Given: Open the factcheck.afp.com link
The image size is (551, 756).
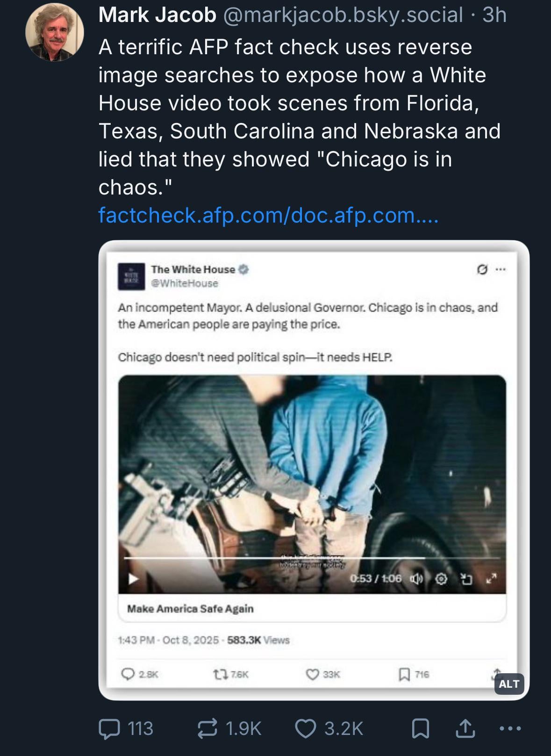Looking at the screenshot, I should pyautogui.click(x=268, y=216).
